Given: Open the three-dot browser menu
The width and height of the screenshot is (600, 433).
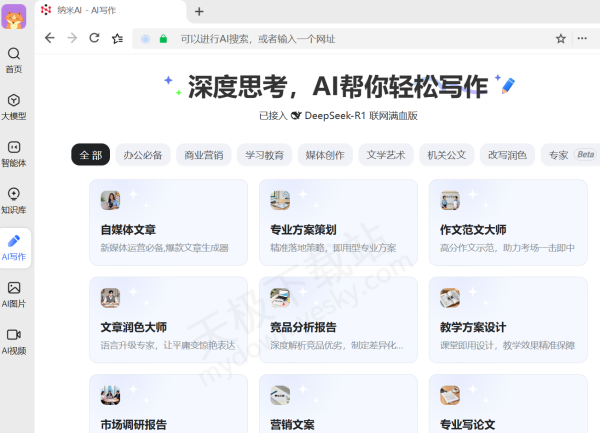Looking at the screenshot, I should point(583,39).
